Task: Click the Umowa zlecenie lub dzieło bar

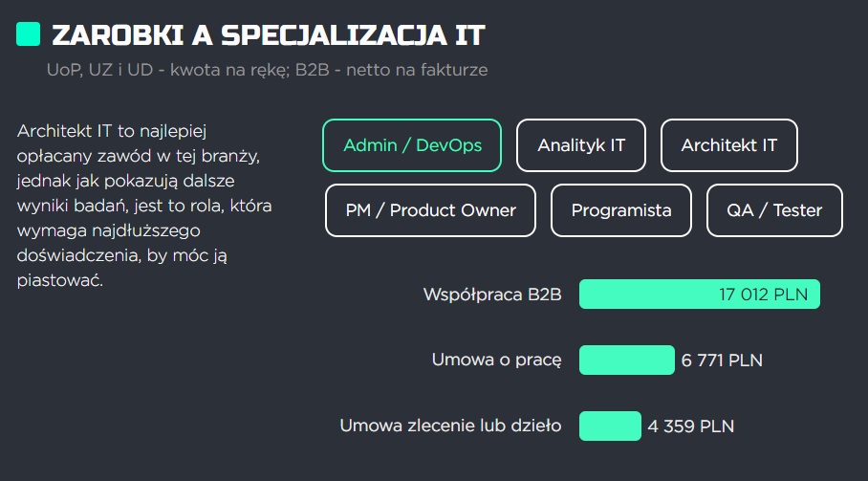Action: [x=610, y=426]
